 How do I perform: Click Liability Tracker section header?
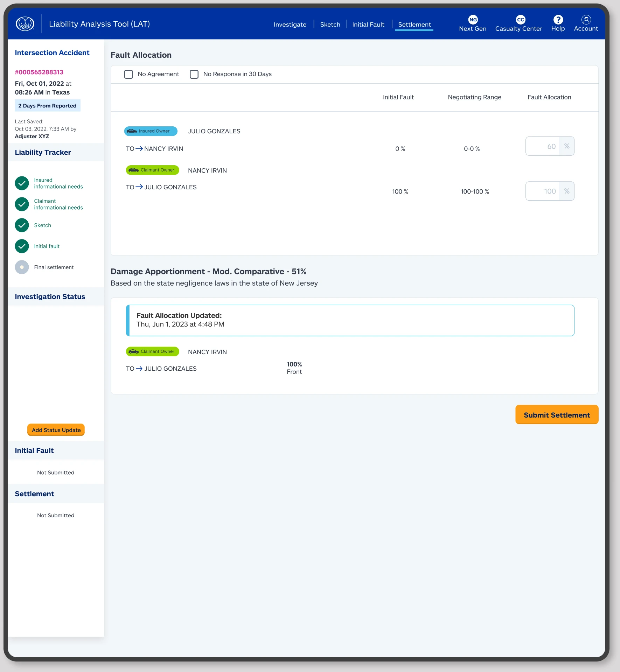click(56, 152)
